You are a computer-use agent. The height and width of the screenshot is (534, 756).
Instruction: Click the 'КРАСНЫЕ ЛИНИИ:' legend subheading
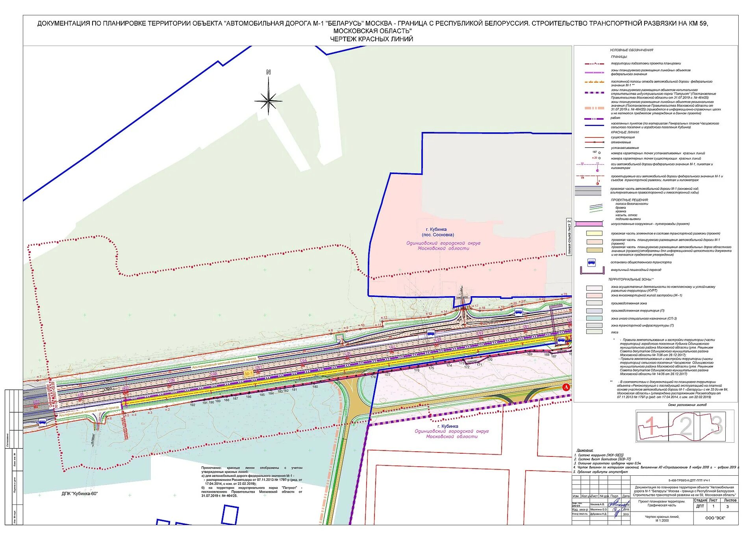(625, 132)
